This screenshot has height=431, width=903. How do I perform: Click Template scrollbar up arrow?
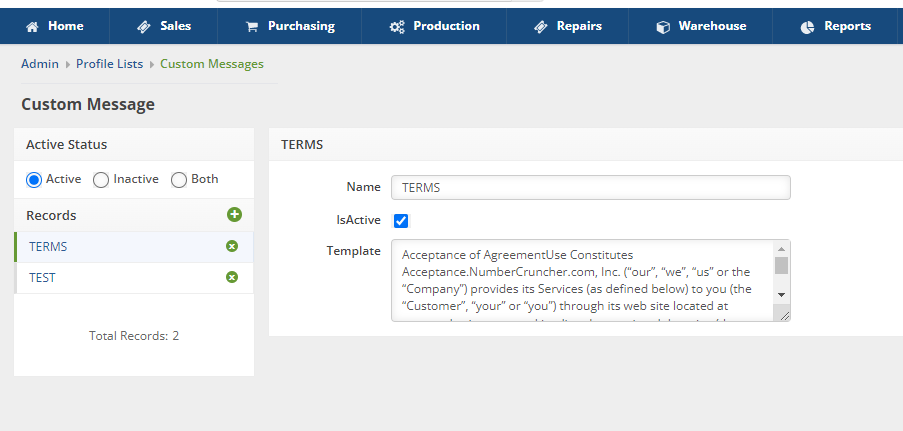781,248
